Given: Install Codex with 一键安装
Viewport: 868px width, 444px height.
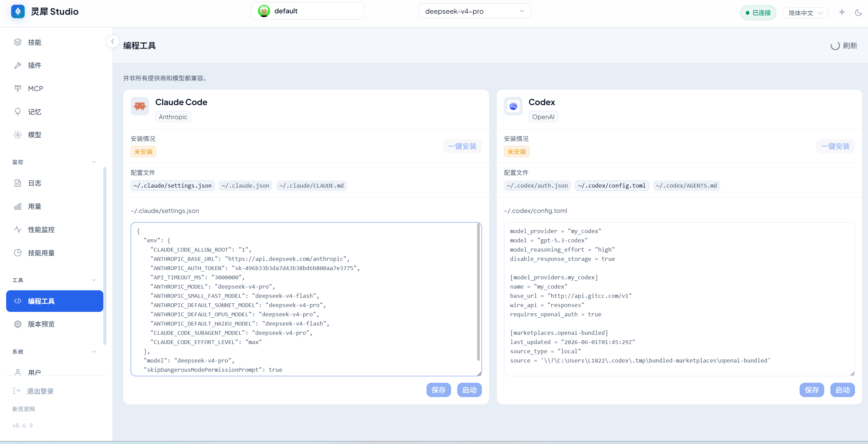Looking at the screenshot, I should 836,146.
